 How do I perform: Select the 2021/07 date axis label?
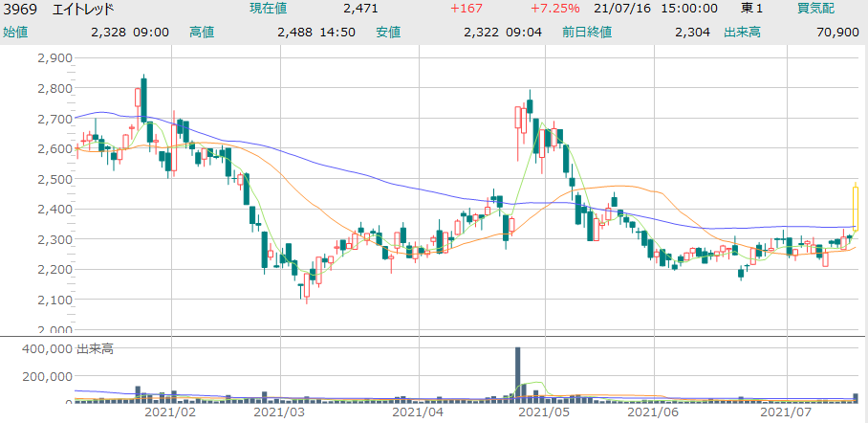coord(785,412)
